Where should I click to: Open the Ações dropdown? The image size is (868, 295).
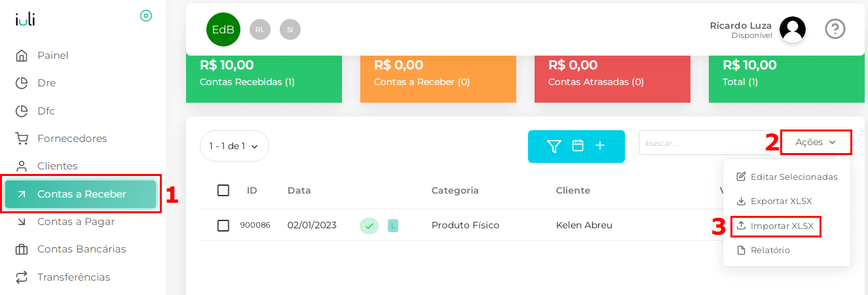[816, 142]
